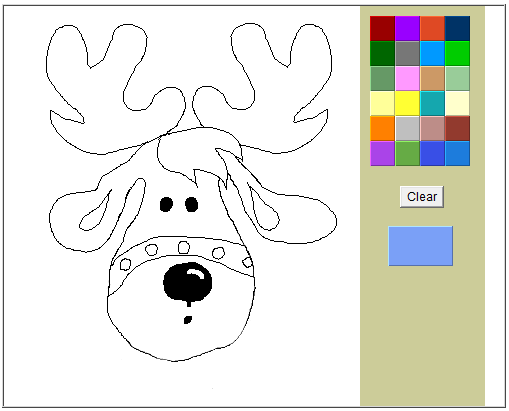
Task: Pick the sky blue color swatch
Action: pos(432,53)
